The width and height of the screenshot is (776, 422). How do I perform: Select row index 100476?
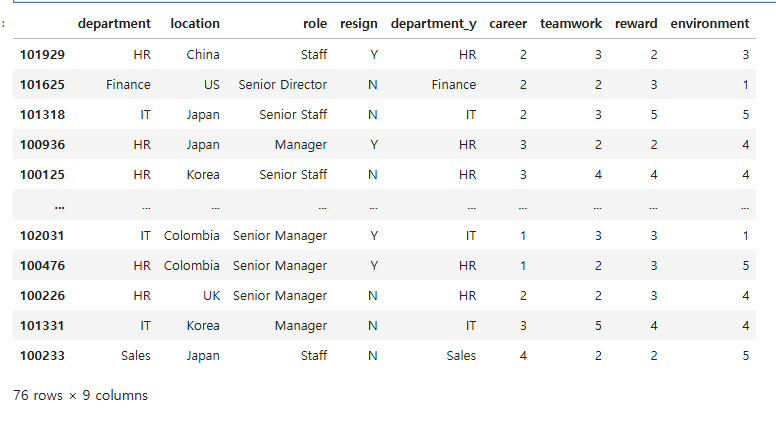[x=42, y=266]
